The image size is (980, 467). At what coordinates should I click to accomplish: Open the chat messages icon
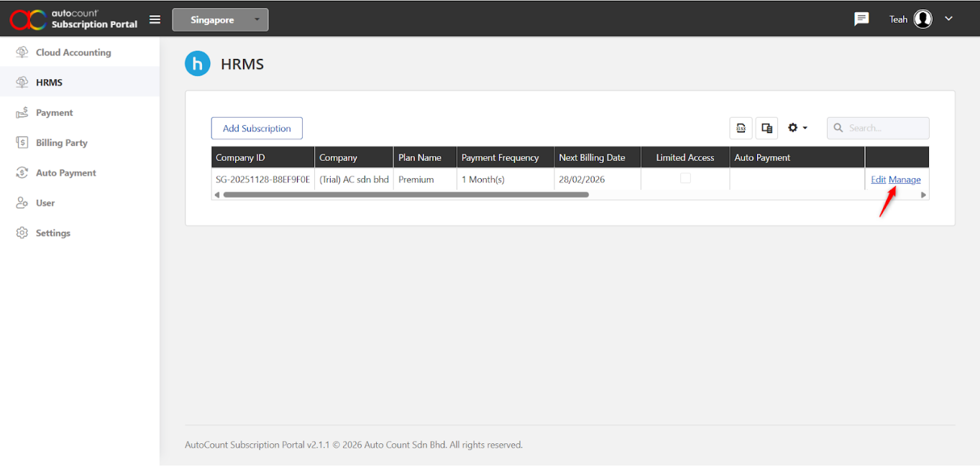tap(861, 19)
